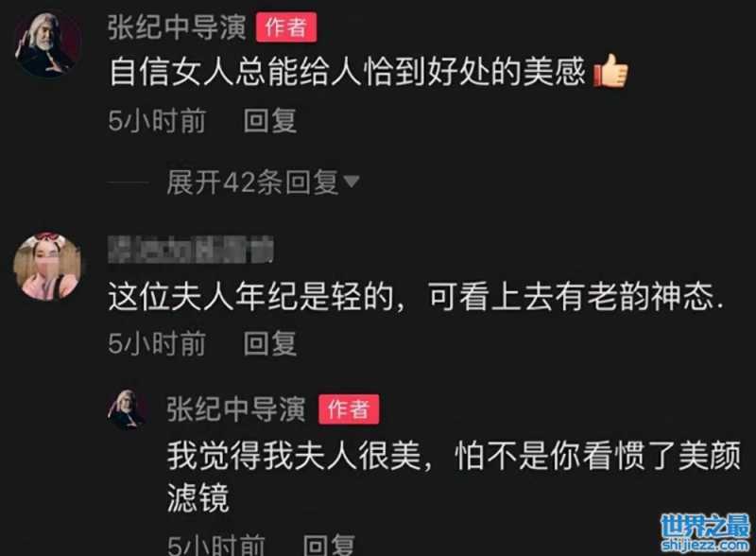Click the 5小时前 timestamp on first comment
The width and height of the screenshot is (756, 556).
tap(157, 120)
